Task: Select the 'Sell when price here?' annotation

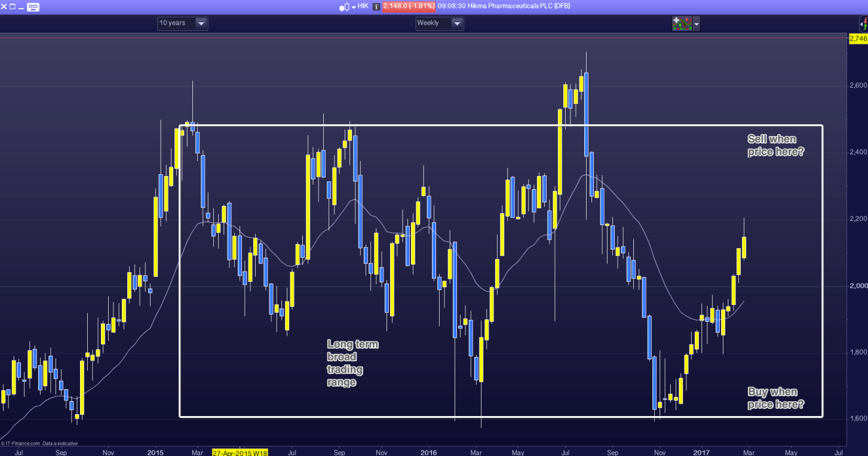Action: pos(775,146)
